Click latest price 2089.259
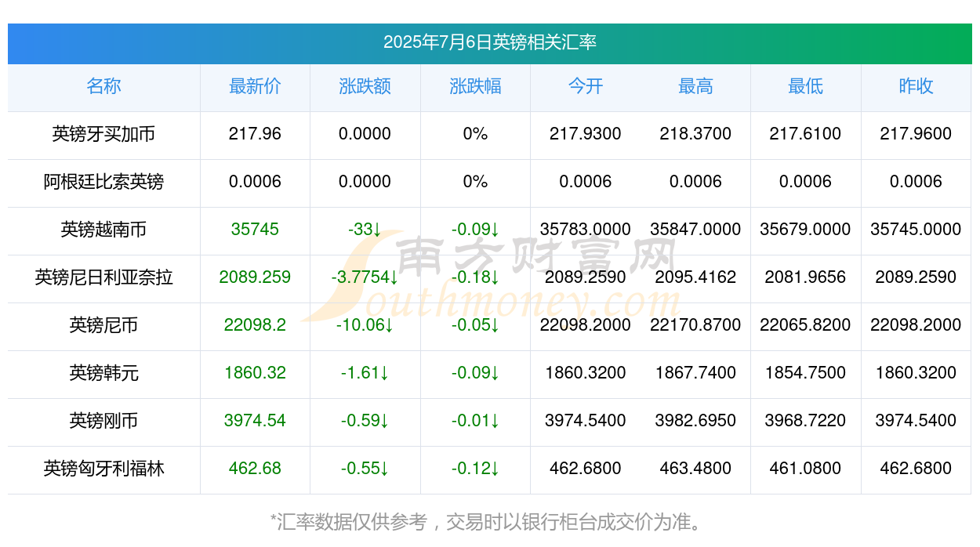 255,277
